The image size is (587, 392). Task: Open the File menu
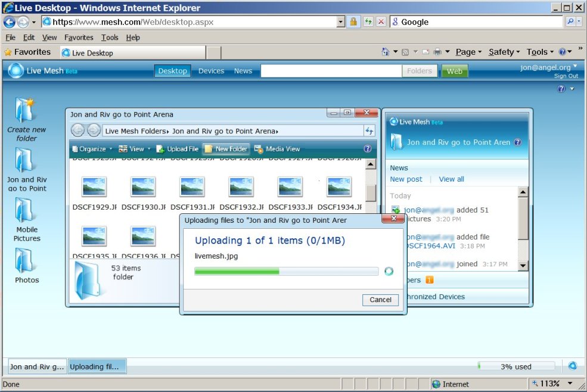click(x=11, y=38)
